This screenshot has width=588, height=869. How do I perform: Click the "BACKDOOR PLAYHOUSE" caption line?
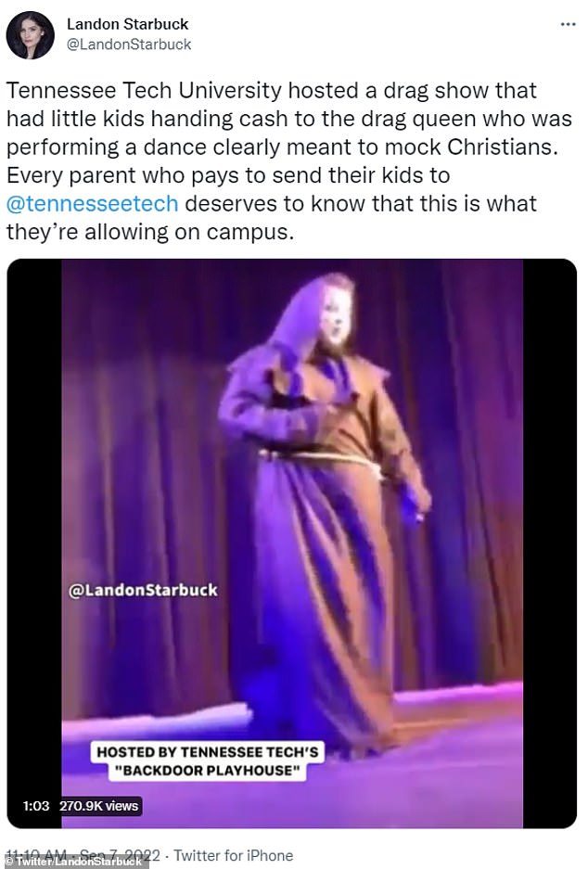tap(207, 771)
